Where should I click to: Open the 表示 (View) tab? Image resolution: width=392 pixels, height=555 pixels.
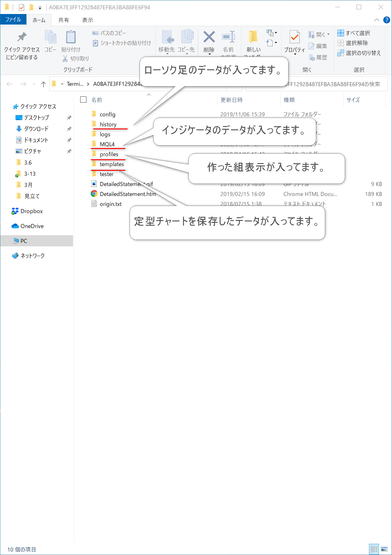point(87,20)
